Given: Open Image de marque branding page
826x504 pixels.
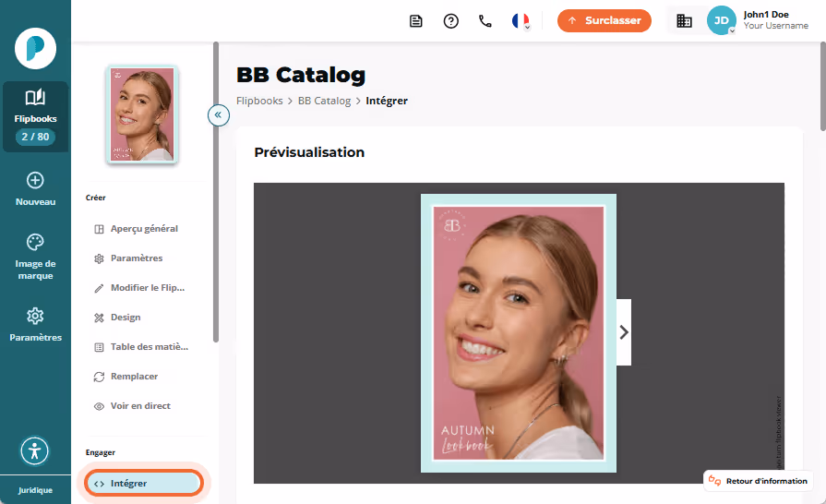Looking at the screenshot, I should [x=35, y=257].
